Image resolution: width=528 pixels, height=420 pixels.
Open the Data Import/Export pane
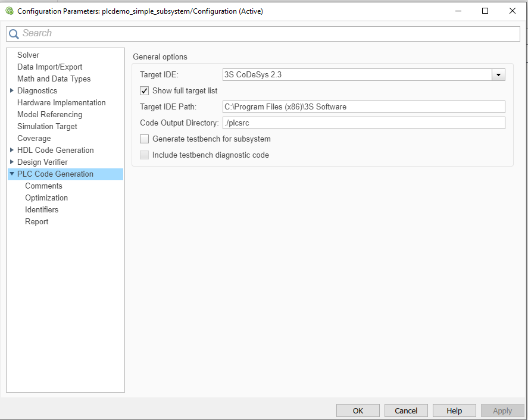(x=50, y=67)
